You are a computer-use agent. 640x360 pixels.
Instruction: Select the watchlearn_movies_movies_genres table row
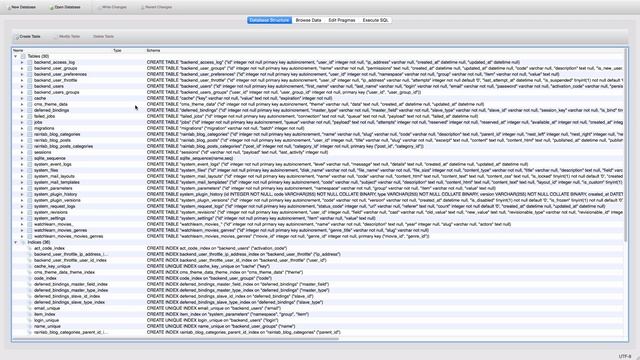coord(318,236)
